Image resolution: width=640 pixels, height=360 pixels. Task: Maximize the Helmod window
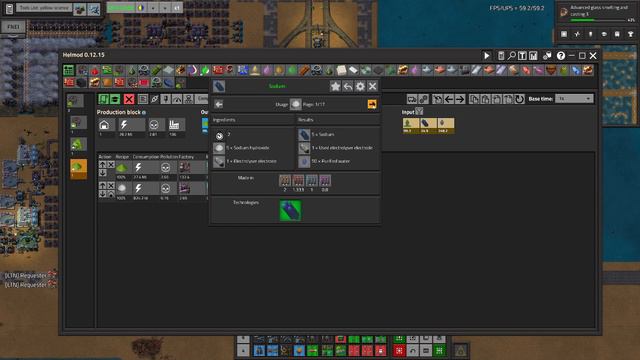click(x=582, y=56)
